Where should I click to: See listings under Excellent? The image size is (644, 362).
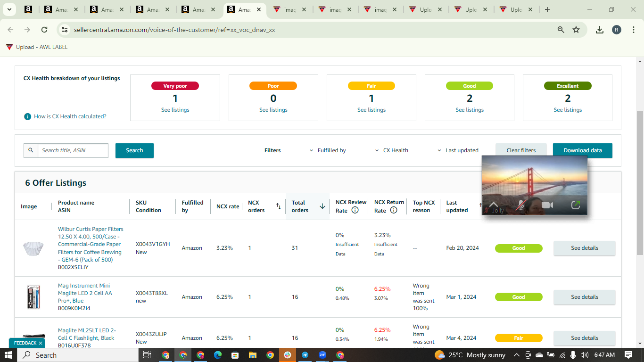[568, 110]
